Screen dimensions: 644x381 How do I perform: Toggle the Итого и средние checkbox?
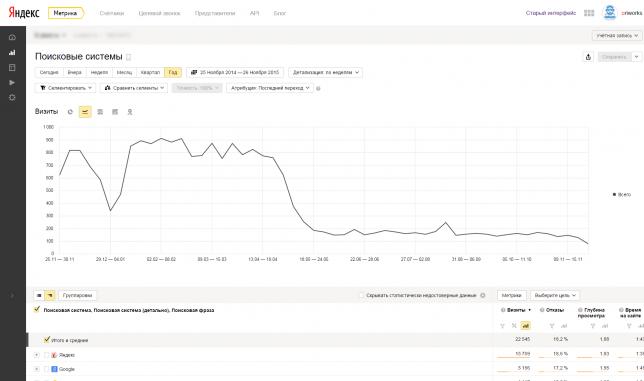coord(47,340)
